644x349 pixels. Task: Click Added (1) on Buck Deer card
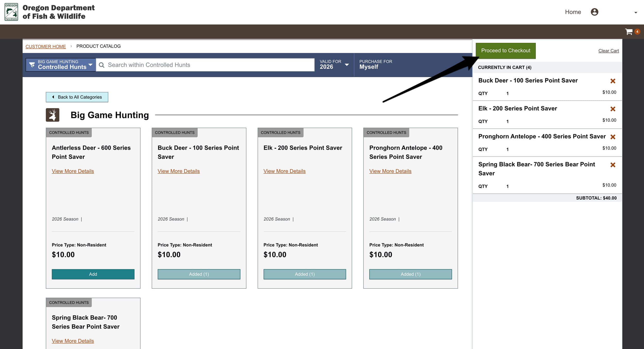click(199, 274)
